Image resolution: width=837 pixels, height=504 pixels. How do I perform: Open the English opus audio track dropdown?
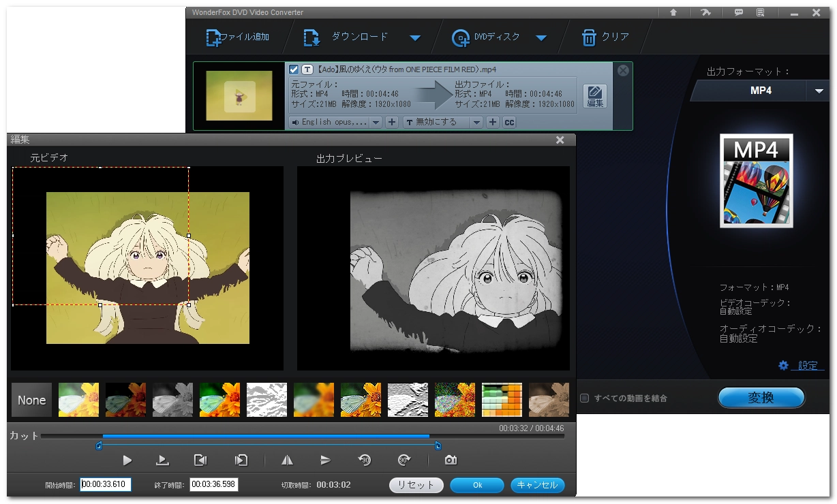[x=376, y=123]
